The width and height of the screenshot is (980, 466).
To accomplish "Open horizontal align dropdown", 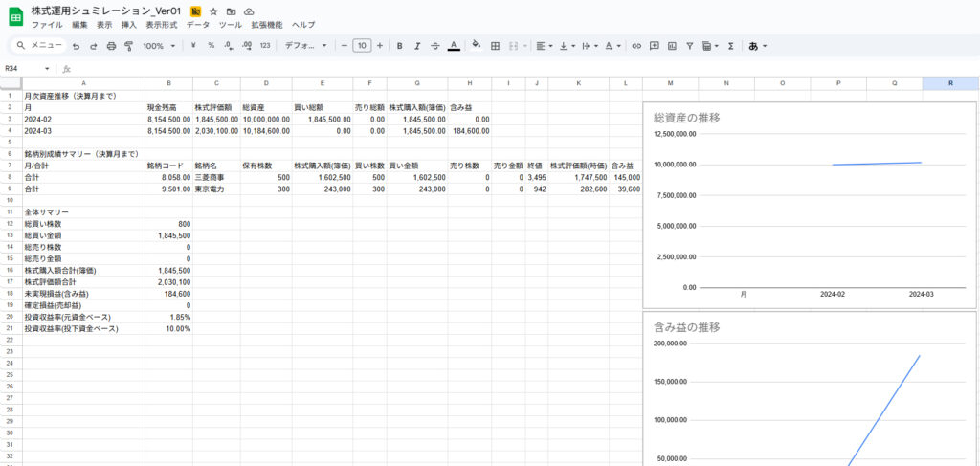I will [x=543, y=45].
